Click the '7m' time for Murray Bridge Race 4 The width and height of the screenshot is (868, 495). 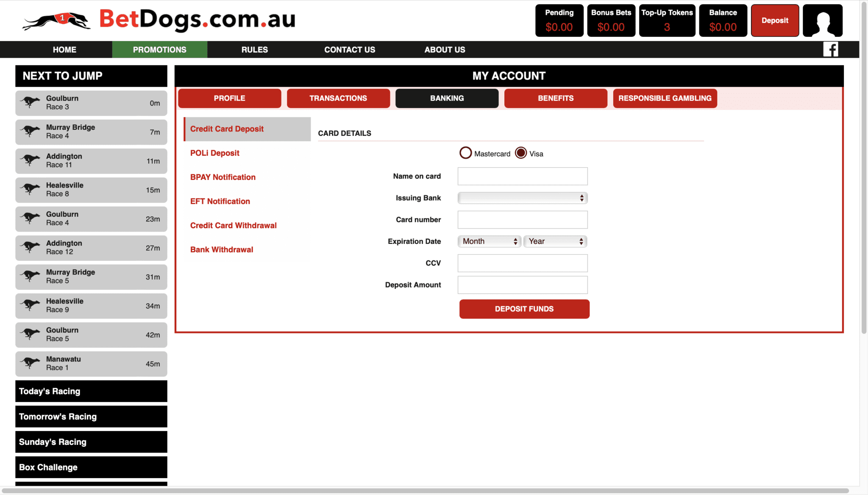155,132
